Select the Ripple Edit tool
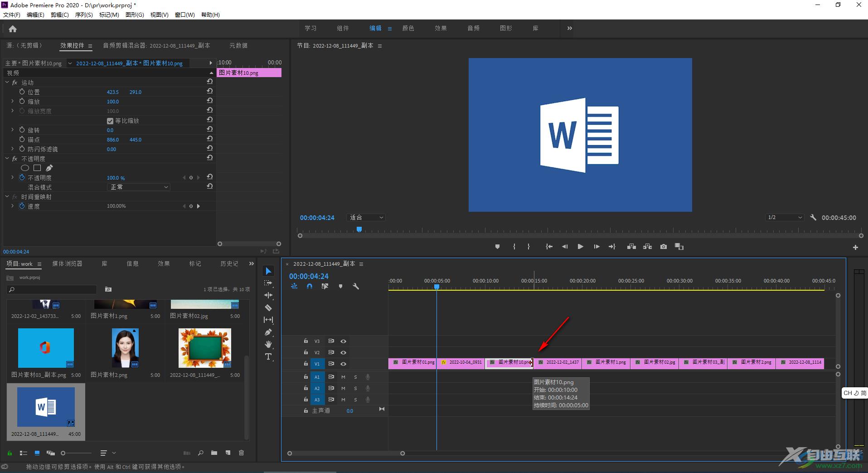Image resolution: width=868 pixels, height=473 pixels. tap(268, 295)
